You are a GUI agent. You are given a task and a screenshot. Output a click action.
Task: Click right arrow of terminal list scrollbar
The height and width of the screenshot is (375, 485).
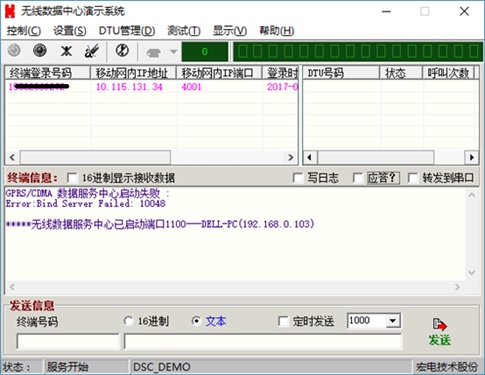tap(291, 157)
